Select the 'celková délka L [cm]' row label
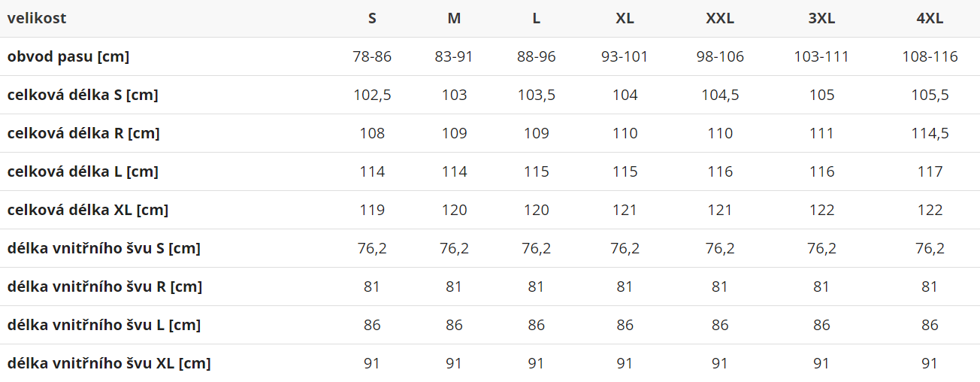Viewport: 980px width, 382px height. click(83, 171)
